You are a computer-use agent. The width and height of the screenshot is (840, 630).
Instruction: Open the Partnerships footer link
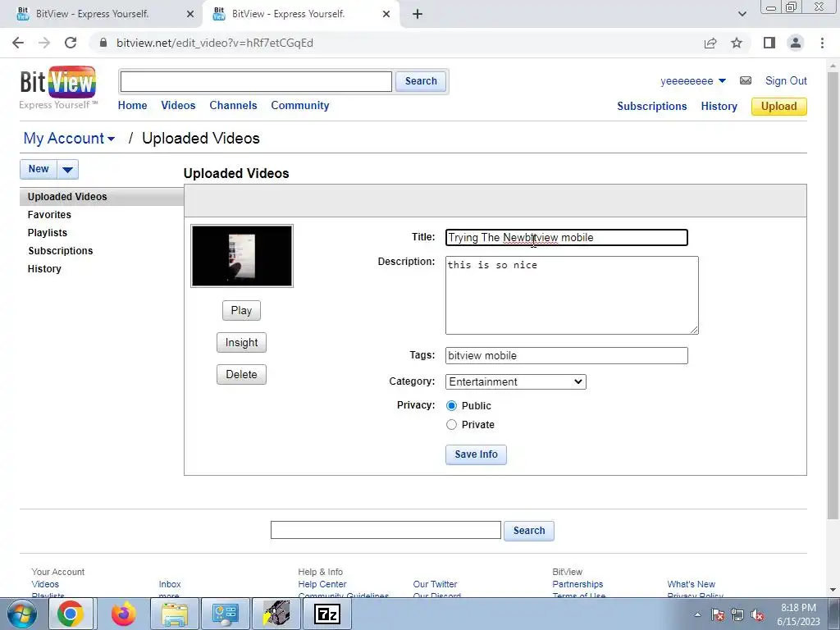tap(577, 584)
